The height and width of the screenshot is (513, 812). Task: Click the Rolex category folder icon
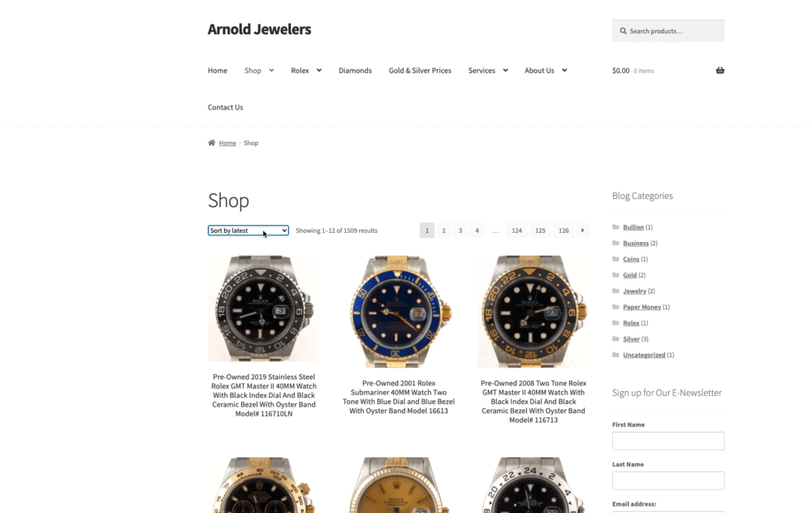(x=615, y=322)
